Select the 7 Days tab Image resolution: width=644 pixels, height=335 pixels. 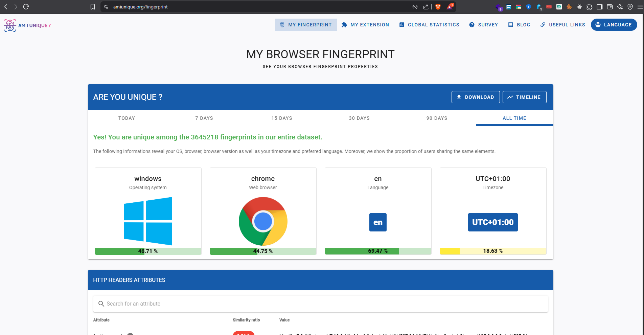[x=204, y=118]
